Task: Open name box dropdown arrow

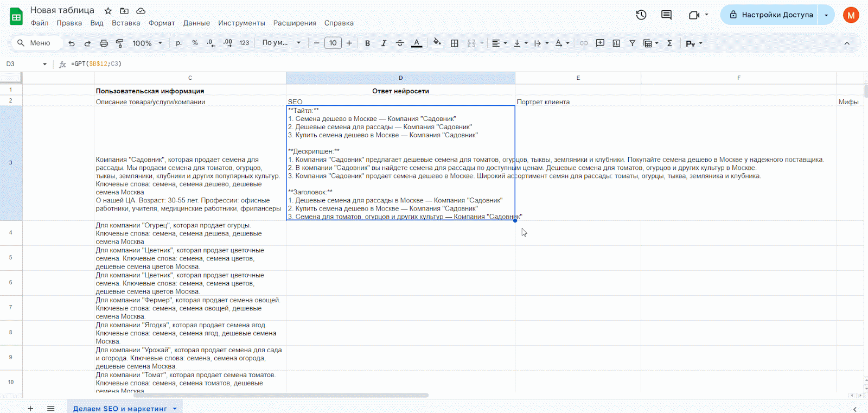Action: pyautogui.click(x=44, y=64)
